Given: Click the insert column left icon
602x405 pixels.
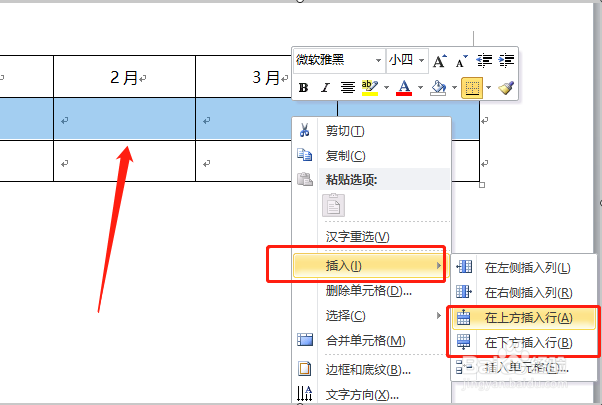Looking at the screenshot, I should pos(464,266).
